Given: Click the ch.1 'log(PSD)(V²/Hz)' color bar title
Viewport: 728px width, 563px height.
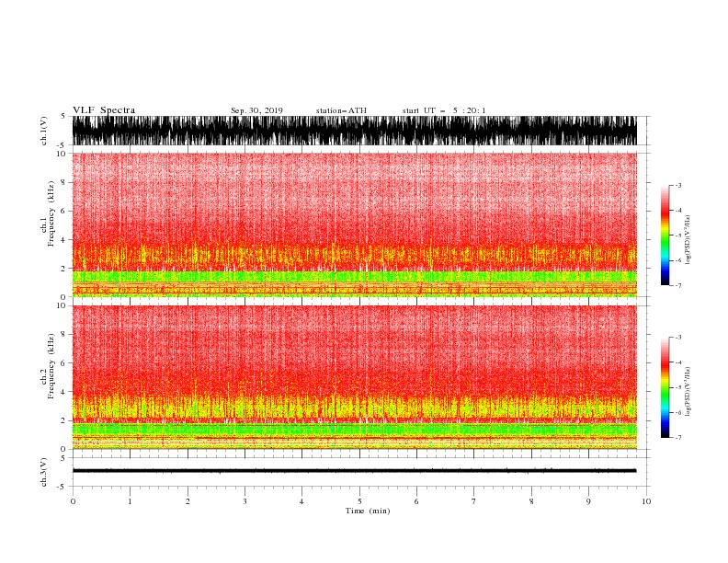Looking at the screenshot, I should (x=688, y=240).
